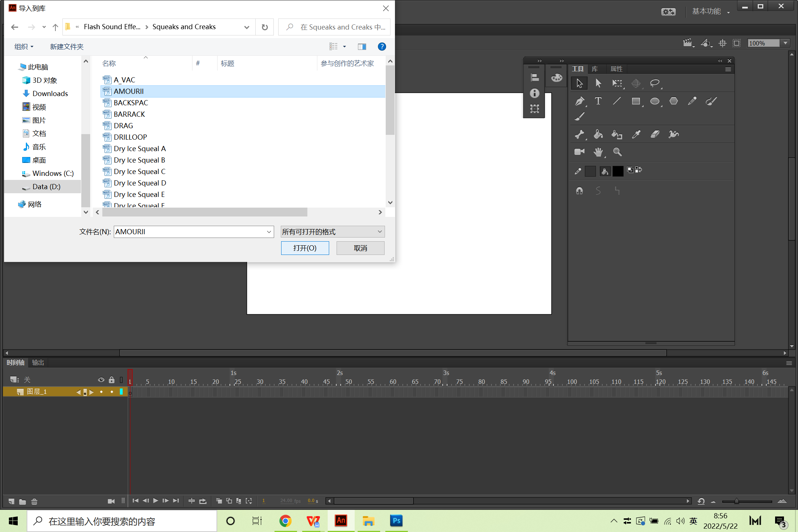Switch to the 输出 output tab
This screenshot has width=798, height=532.
38,363
